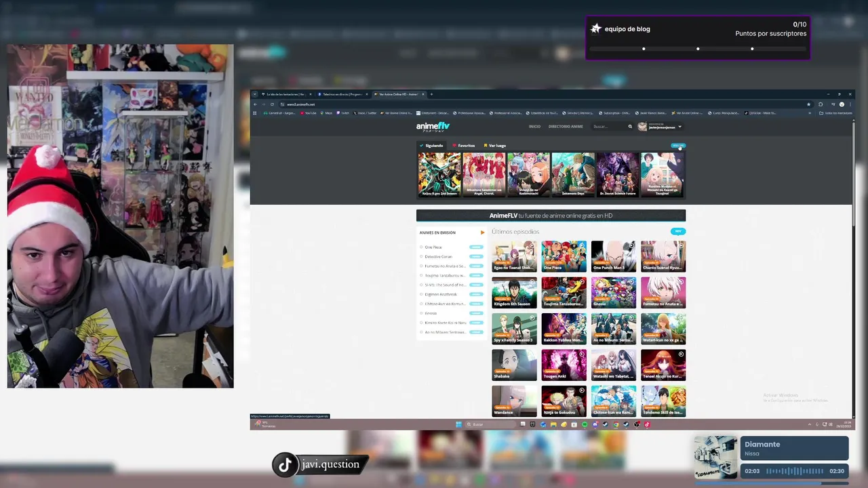Click the blue progress bar beneath the Diamante album art

click(x=771, y=484)
